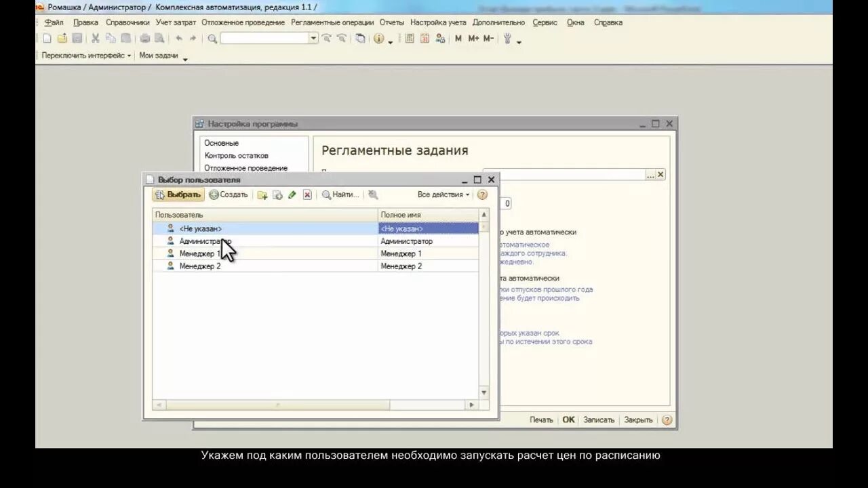Click the Печать button in settings window

(541, 420)
